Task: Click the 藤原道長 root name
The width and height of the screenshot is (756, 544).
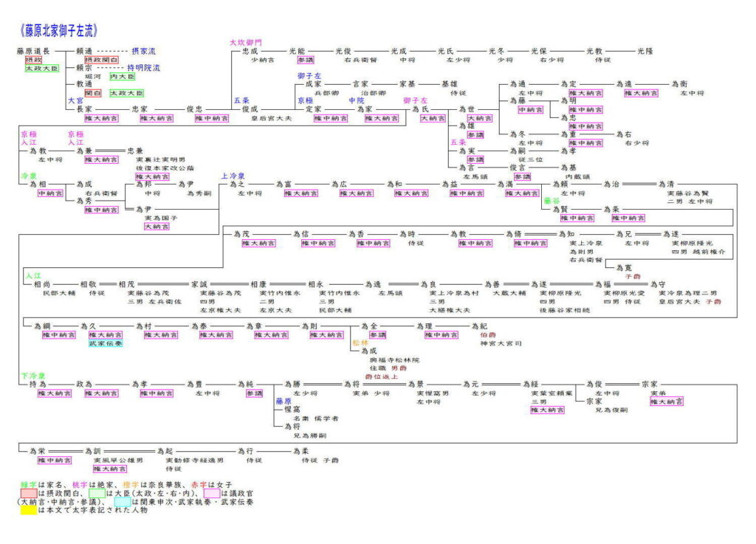Action: 33,51
